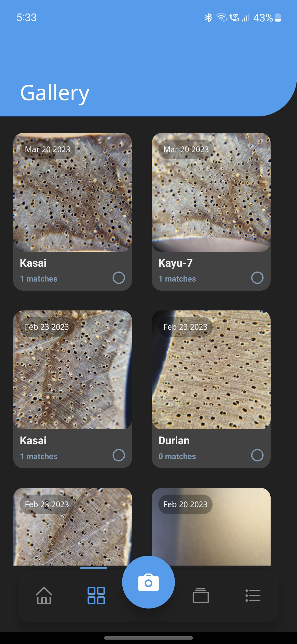Tap the Gallery header title
Viewport: 297px width, 644px height.
[55, 93]
